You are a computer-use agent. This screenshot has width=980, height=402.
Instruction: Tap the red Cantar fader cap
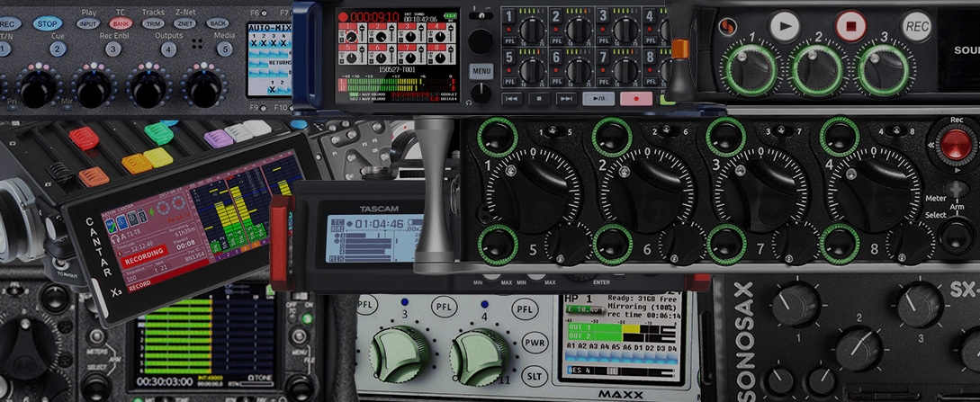pyautogui.click(x=84, y=138)
